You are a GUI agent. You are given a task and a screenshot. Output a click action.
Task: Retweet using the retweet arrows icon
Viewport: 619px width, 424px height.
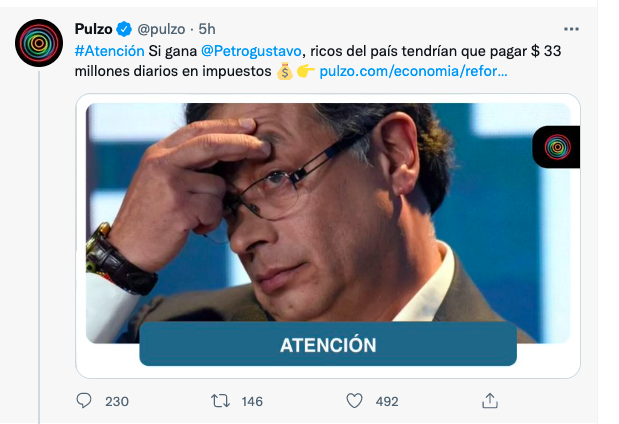coord(220,401)
